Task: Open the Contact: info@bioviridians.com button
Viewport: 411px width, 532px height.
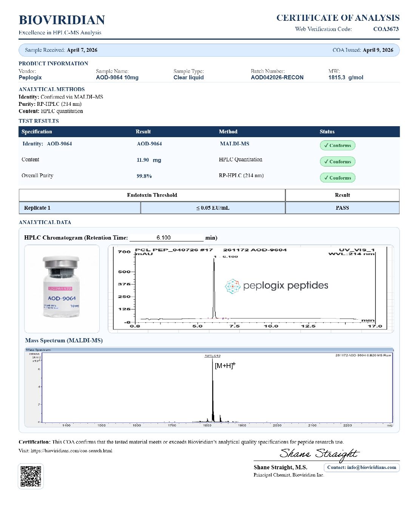Action: (x=362, y=467)
